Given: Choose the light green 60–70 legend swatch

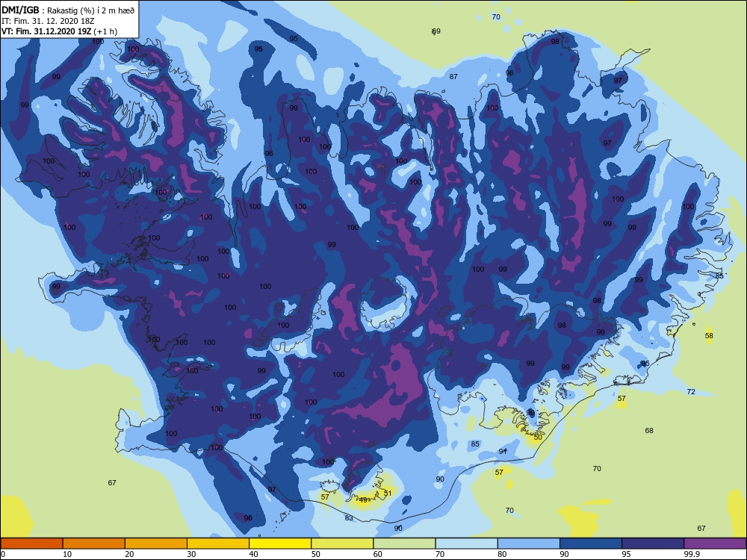Looking at the screenshot, I should 404,544.
